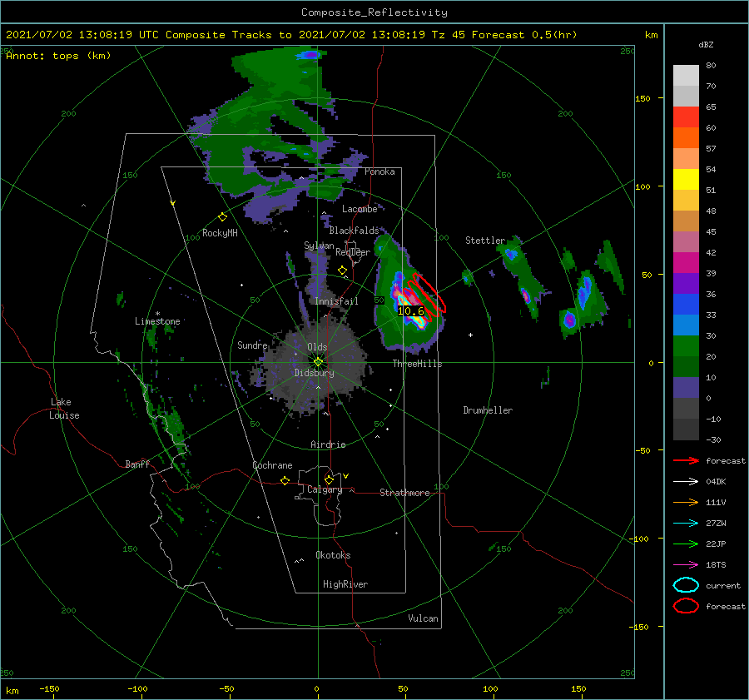Pick the blue 33-36 dBZ swatch
The width and height of the screenshot is (749, 700).
(x=686, y=305)
